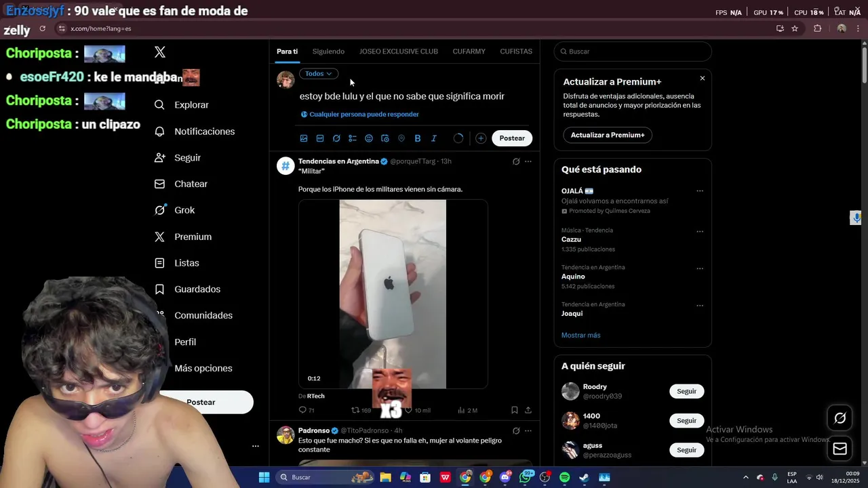This screenshot has width=868, height=488.
Task: Open the Todos audience dropdown
Action: pos(319,73)
